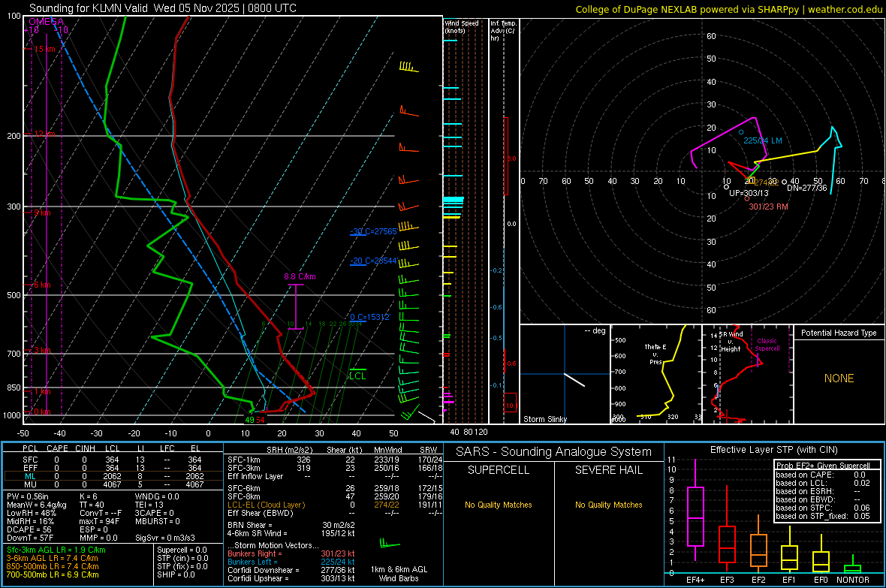Click the 'Classic Supercell' magenta label

coord(767,345)
